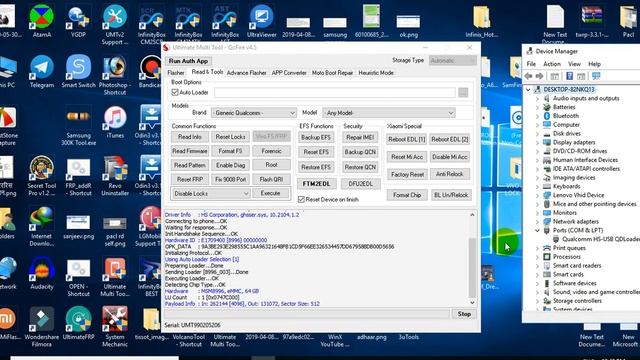Screen dimensions: 640x360
Task: Switch to the Flasher tab
Action: (x=176, y=73)
